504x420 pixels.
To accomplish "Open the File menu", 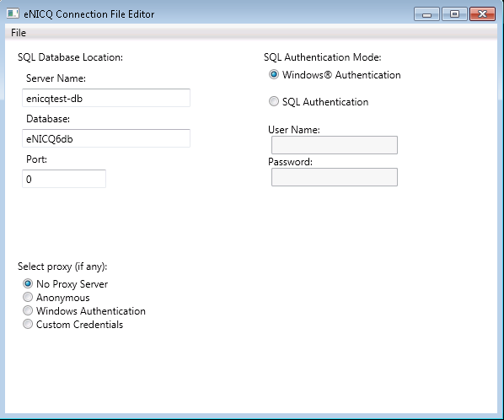I will pyautogui.click(x=19, y=33).
